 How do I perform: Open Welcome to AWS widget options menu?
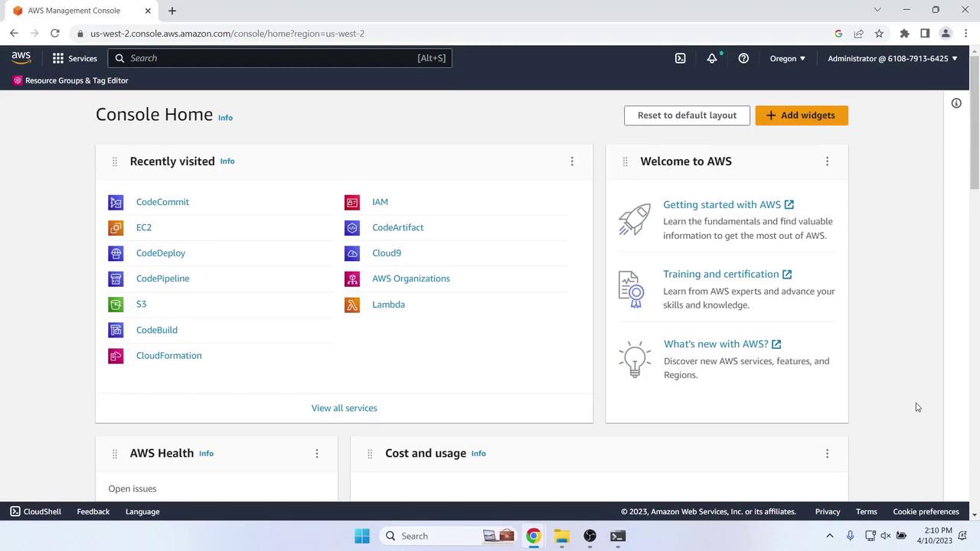(x=827, y=161)
